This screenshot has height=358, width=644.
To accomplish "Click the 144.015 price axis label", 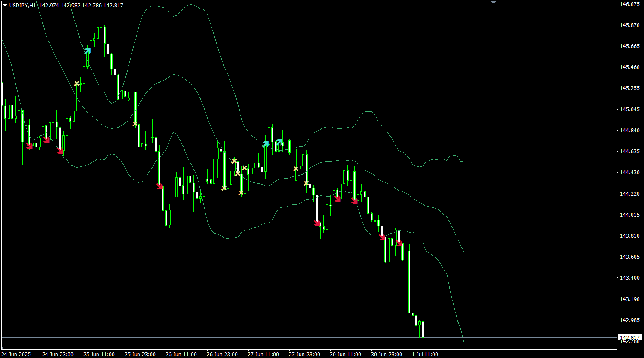I will tap(629, 215).
